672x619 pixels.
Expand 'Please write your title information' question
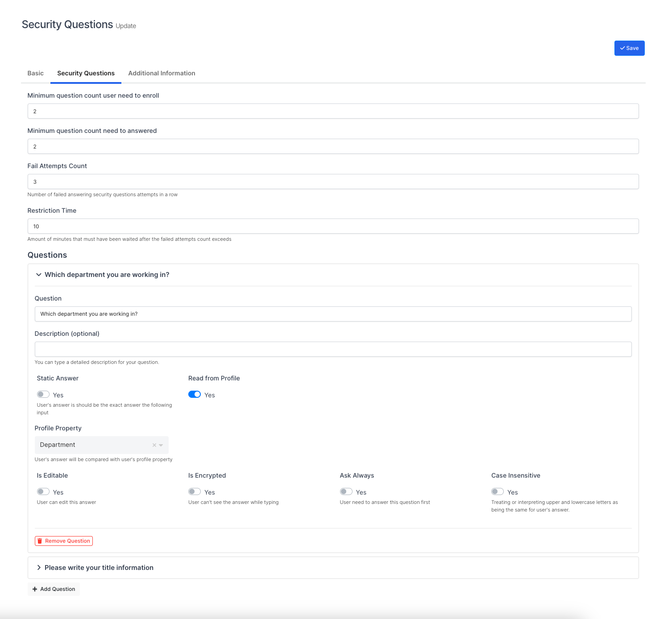pyautogui.click(x=39, y=568)
